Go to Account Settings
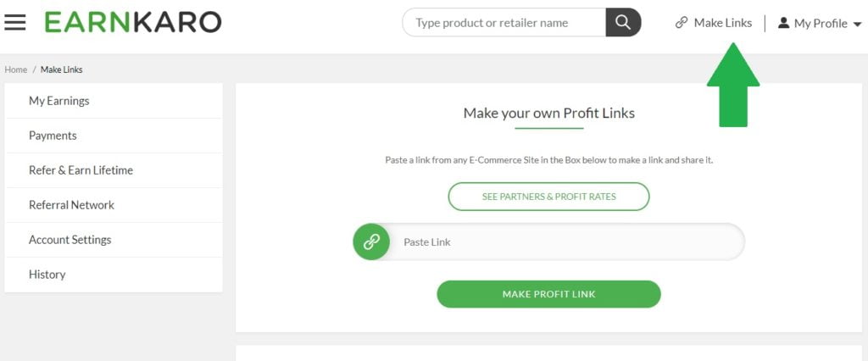This screenshot has width=868, height=361. (x=70, y=240)
